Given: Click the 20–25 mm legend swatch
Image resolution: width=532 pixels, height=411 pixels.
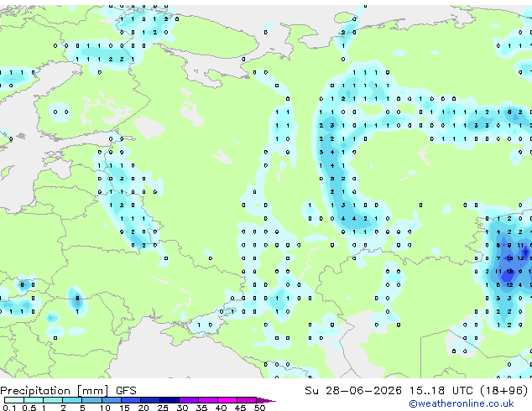Looking at the screenshot, I should click(x=149, y=400).
